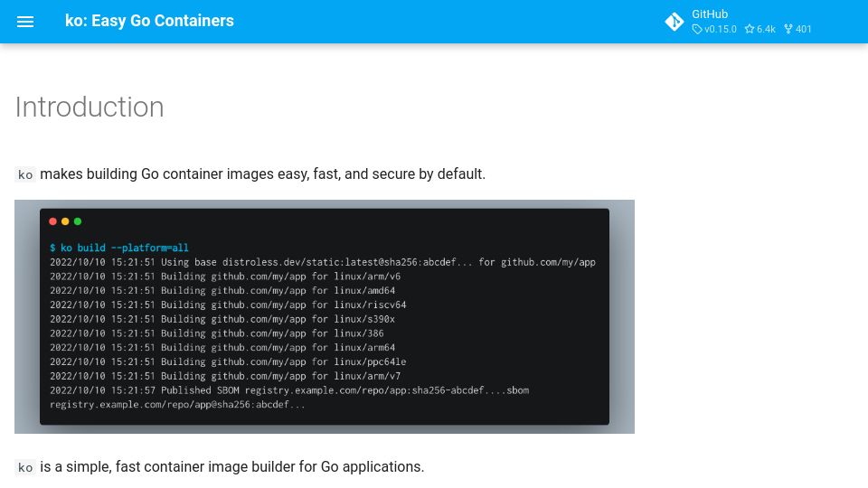Viewport: 868px width, 488px height.
Task: Click the 'ko: Easy Go Containers' title
Action: 149,21
